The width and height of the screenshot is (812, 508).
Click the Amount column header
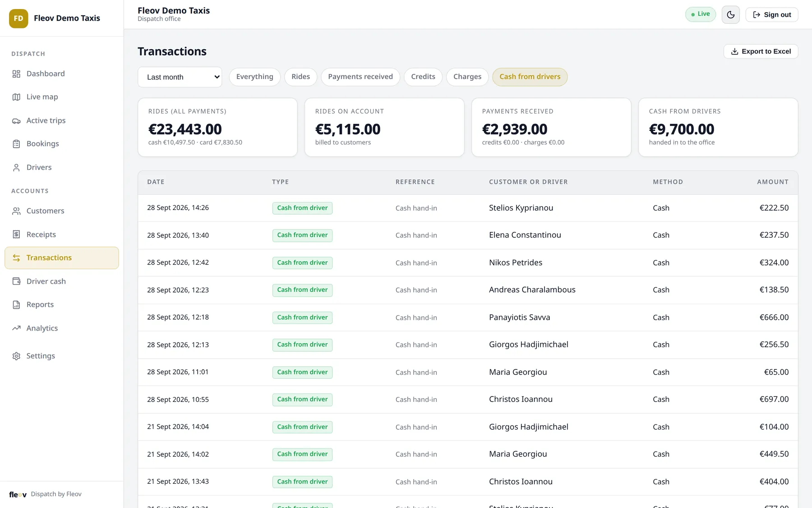(773, 182)
